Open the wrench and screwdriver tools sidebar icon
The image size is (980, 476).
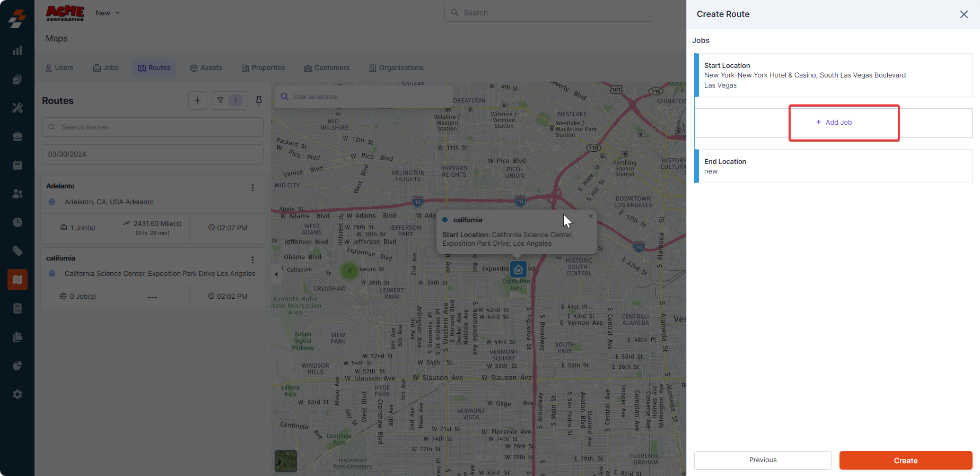click(17, 108)
